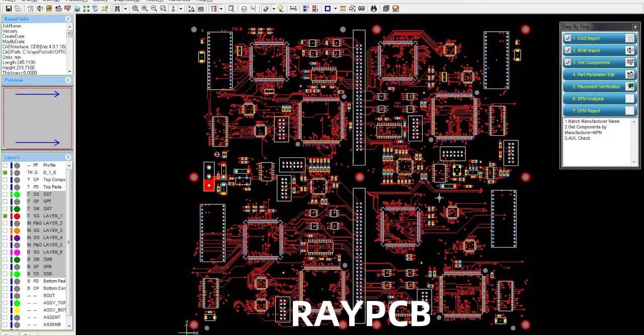Toggle visibility of LAYER_1

[x=4, y=216]
